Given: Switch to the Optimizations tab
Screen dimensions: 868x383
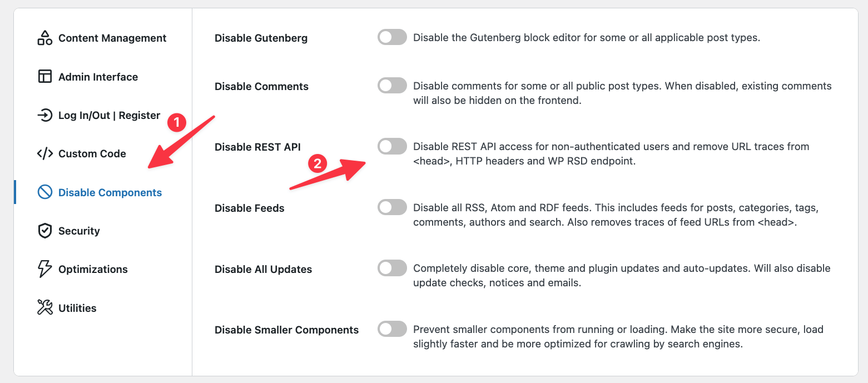Looking at the screenshot, I should [x=93, y=269].
